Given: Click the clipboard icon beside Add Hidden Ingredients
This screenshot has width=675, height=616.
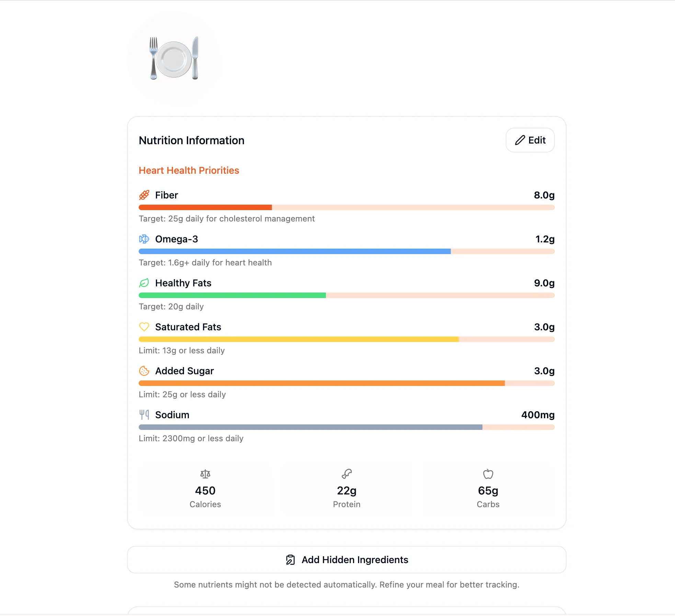Looking at the screenshot, I should pyautogui.click(x=290, y=560).
